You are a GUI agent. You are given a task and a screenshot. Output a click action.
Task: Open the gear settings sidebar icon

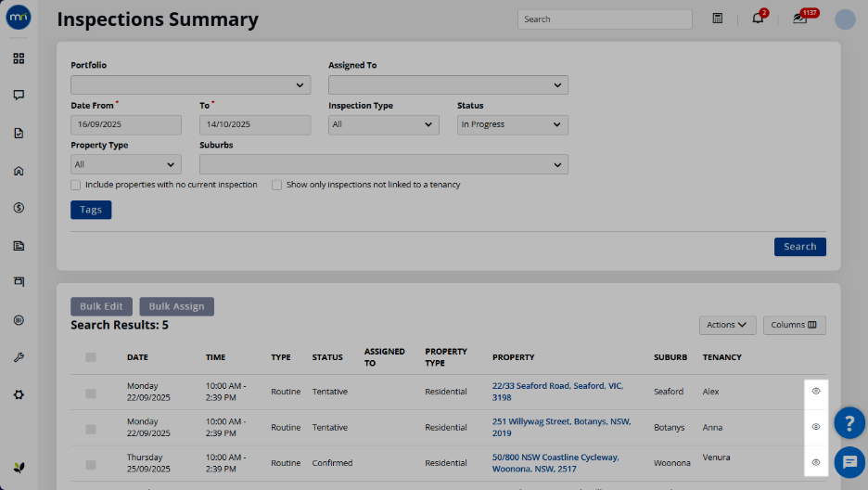pyautogui.click(x=19, y=394)
